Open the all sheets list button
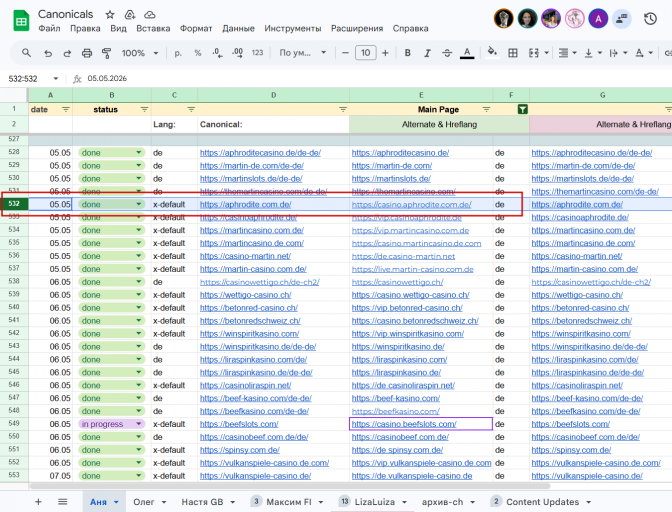 pyautogui.click(x=63, y=502)
